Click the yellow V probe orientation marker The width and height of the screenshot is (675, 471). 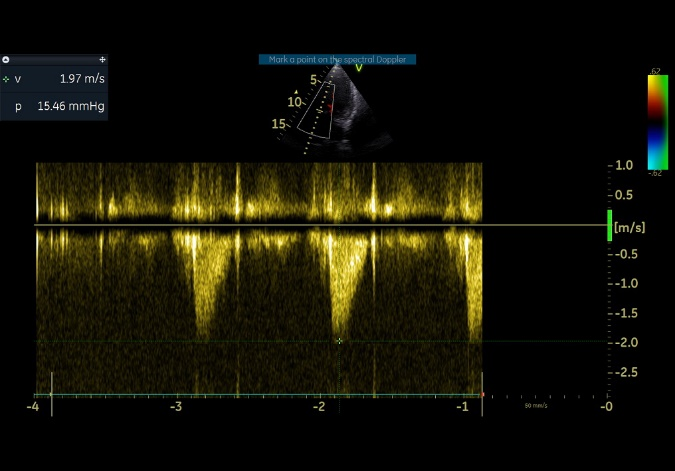(359, 69)
